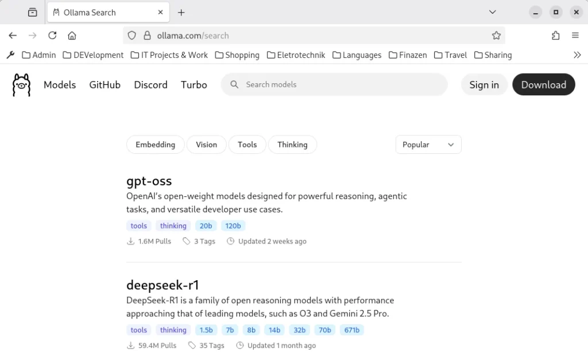Click the 20b tag under gpt-oss
The height and width of the screenshot is (364, 588).
click(206, 226)
